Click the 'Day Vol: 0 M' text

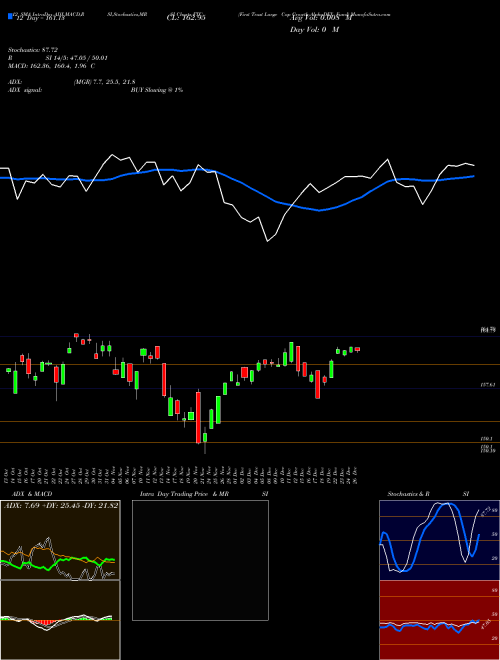(314, 30)
